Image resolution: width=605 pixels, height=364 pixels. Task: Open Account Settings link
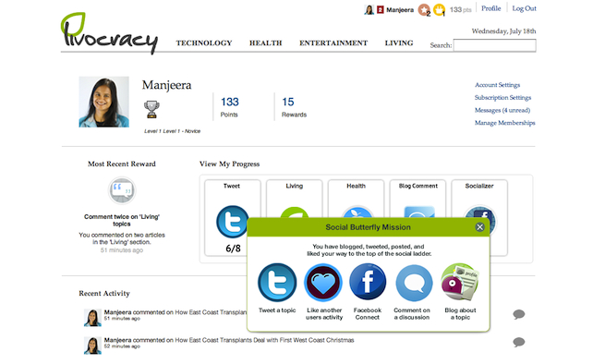click(497, 85)
